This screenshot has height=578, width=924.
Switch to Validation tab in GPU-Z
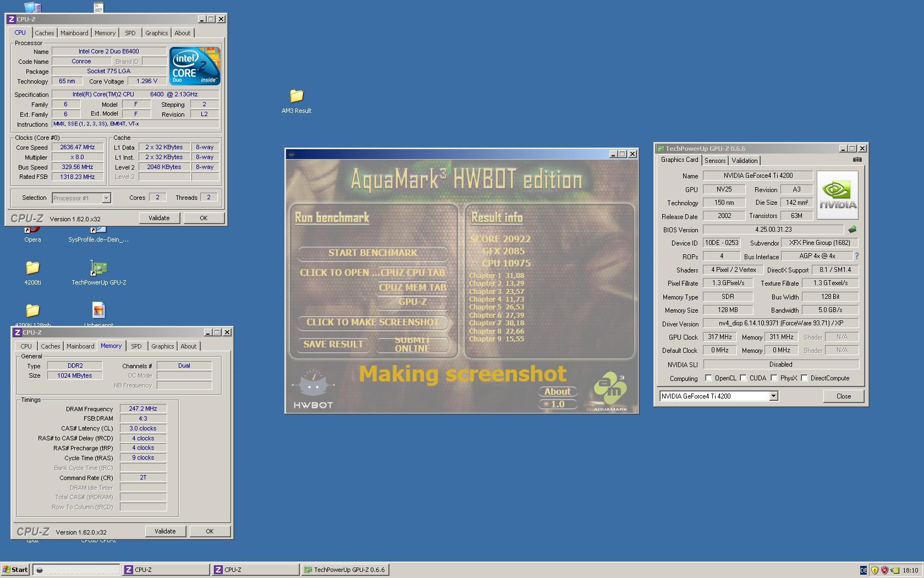click(x=745, y=161)
